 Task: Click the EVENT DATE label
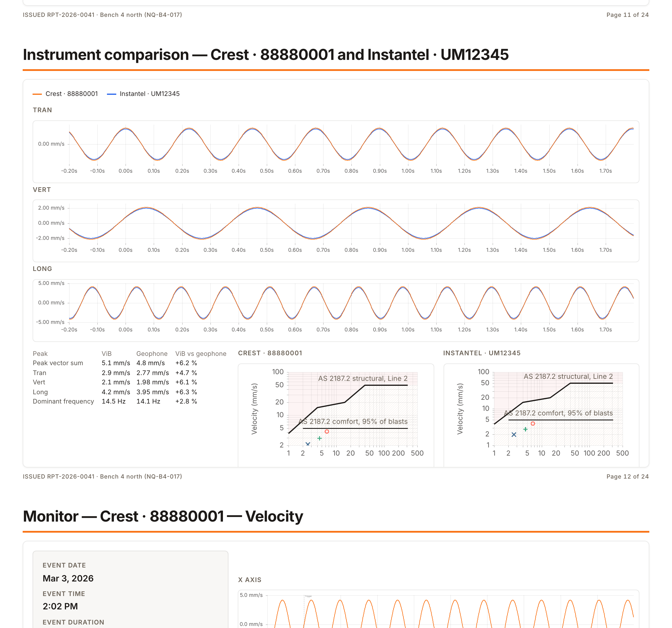64,565
